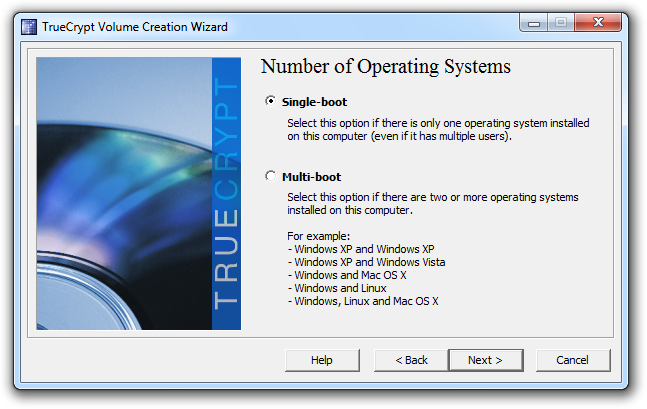The width and height of the screenshot is (647, 409).
Task: Click the Single-boot description text
Action: tap(438, 130)
